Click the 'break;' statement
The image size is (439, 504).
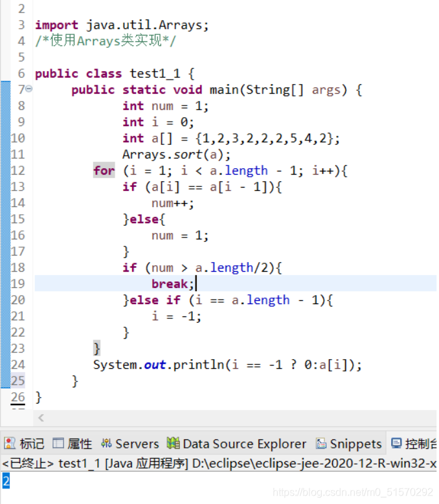[173, 284]
